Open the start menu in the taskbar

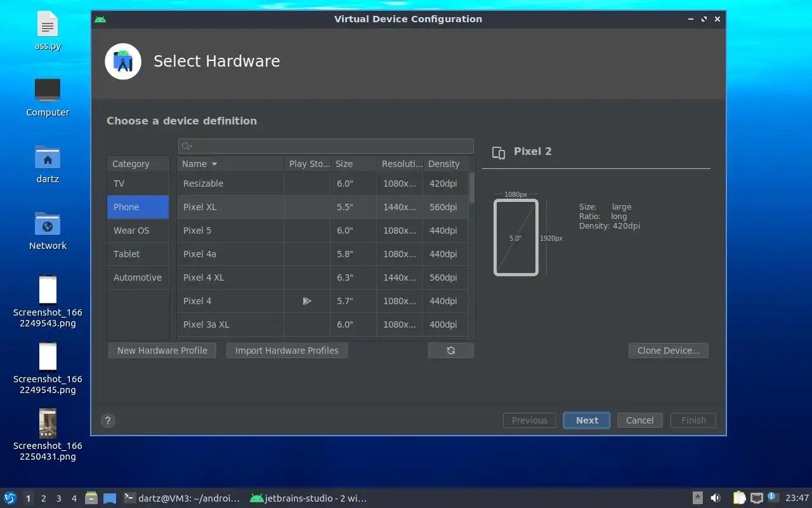(10, 498)
